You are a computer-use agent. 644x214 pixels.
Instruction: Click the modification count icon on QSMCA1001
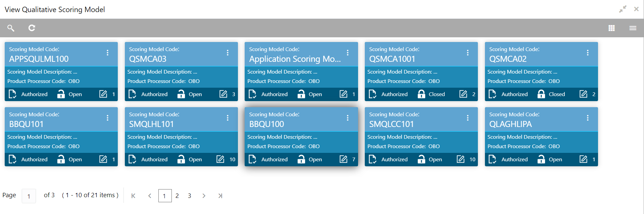point(463,94)
